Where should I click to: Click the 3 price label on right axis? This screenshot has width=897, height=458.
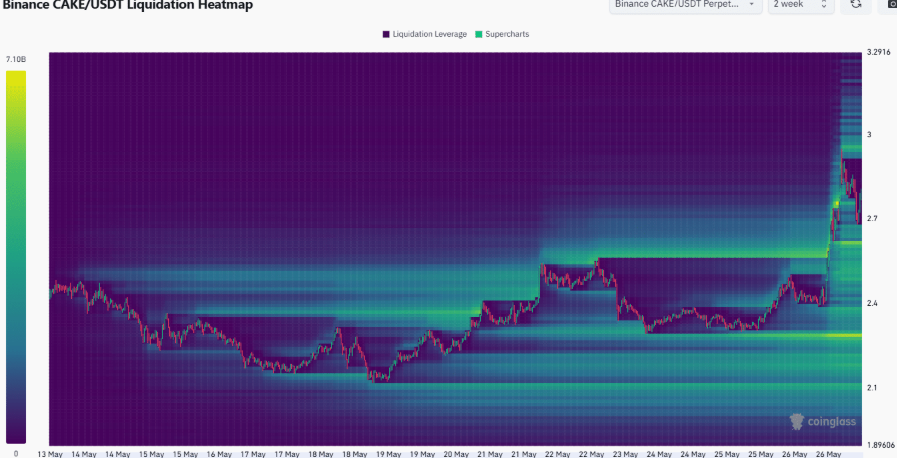[869, 134]
